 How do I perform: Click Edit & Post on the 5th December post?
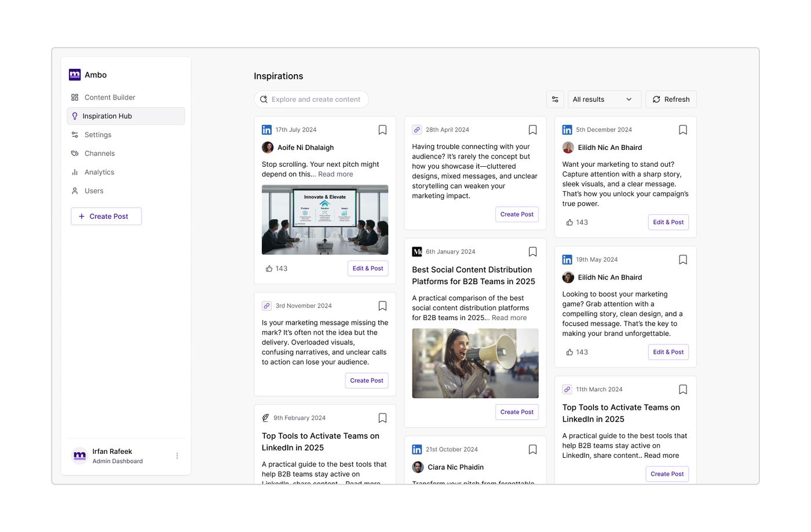(668, 222)
